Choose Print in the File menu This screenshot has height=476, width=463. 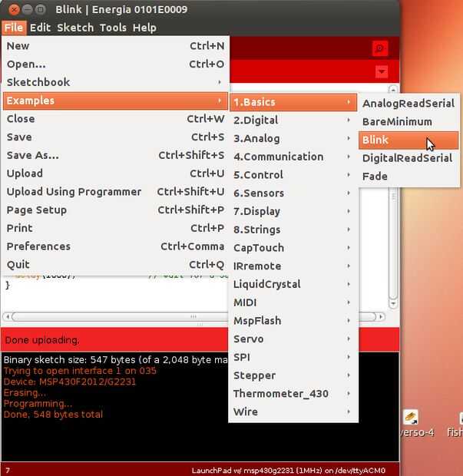[115, 228]
